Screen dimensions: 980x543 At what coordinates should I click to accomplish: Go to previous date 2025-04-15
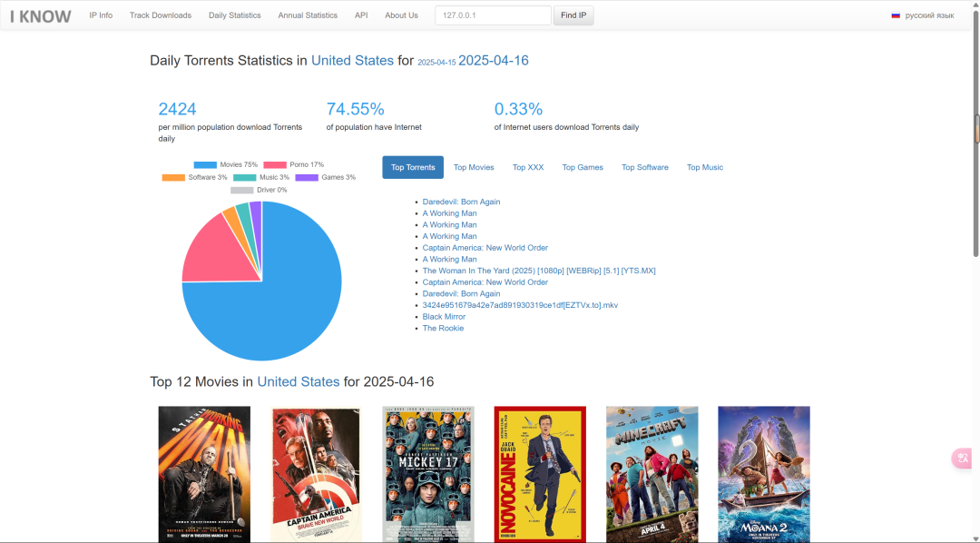coord(436,63)
